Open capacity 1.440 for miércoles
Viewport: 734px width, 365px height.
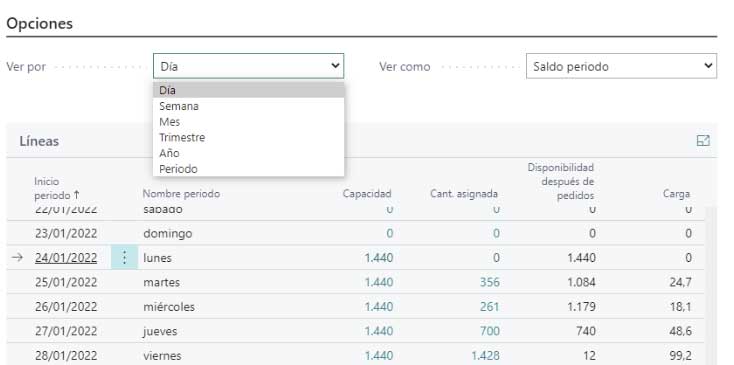click(379, 307)
